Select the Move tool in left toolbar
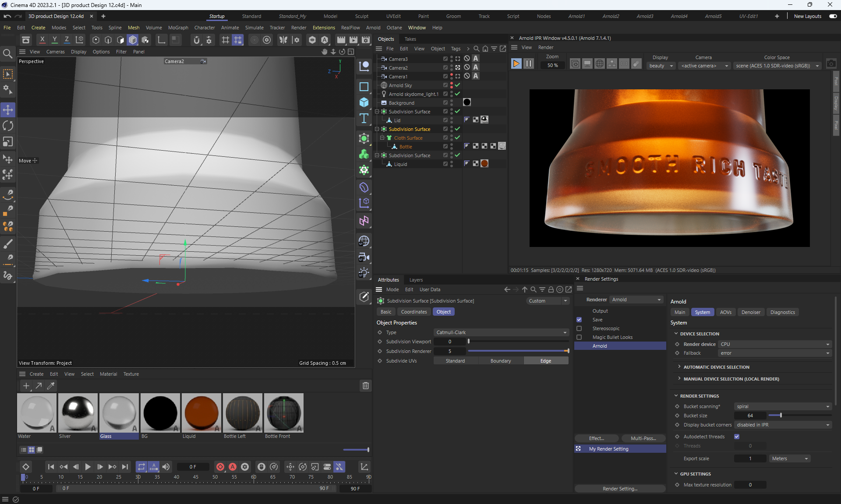The height and width of the screenshot is (504, 841). pos(8,109)
